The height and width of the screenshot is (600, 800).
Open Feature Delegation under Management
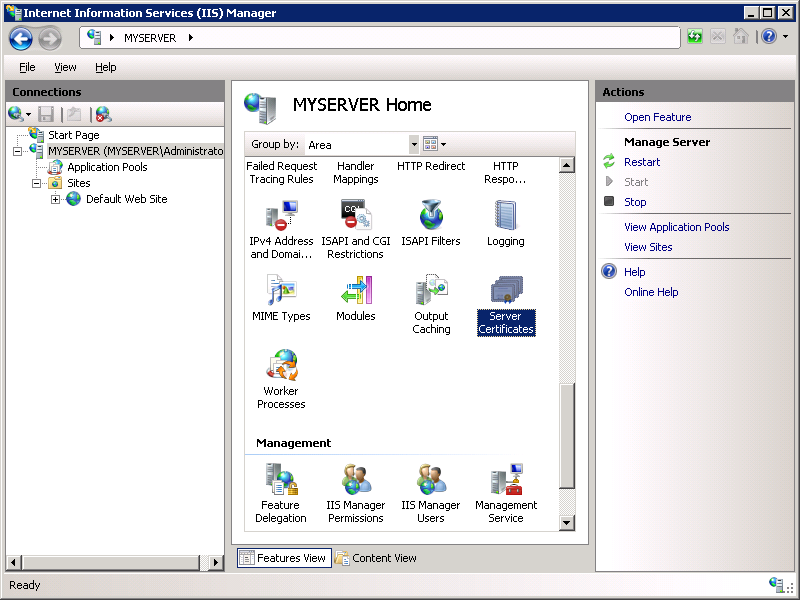281,485
